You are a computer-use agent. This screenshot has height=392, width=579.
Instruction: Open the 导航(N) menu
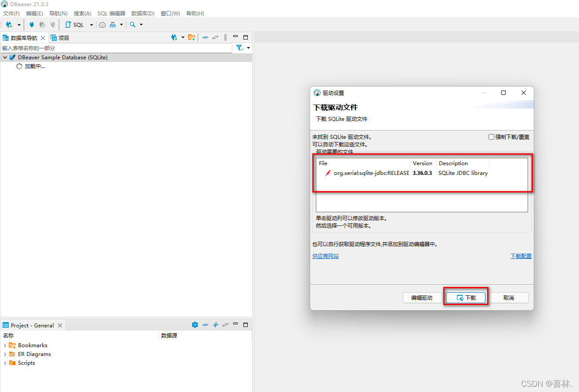coord(58,14)
